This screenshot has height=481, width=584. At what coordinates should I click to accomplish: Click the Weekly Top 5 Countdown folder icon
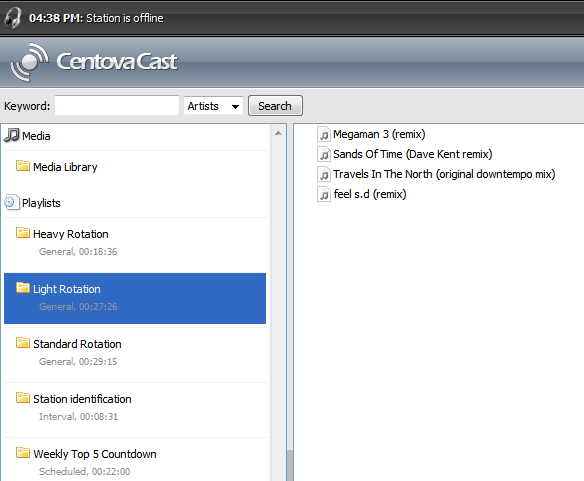click(23, 453)
